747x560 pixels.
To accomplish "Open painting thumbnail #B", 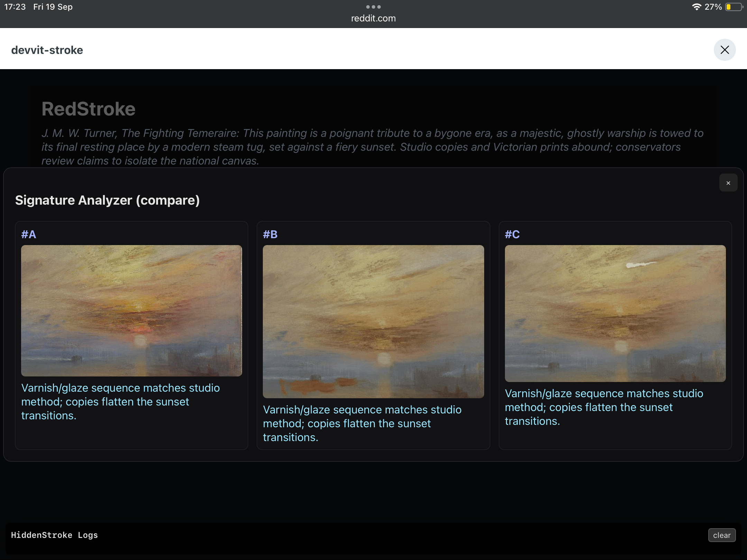I will [373, 321].
